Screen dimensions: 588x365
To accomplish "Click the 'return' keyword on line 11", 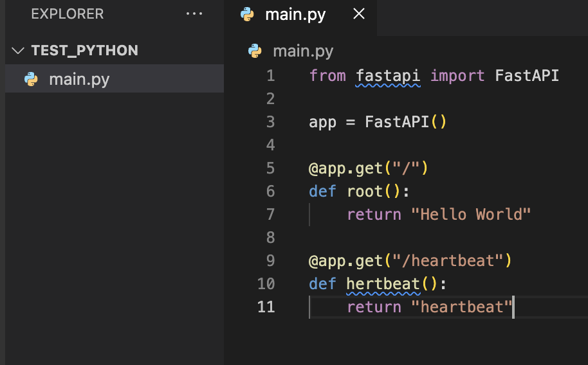I will (x=374, y=307).
